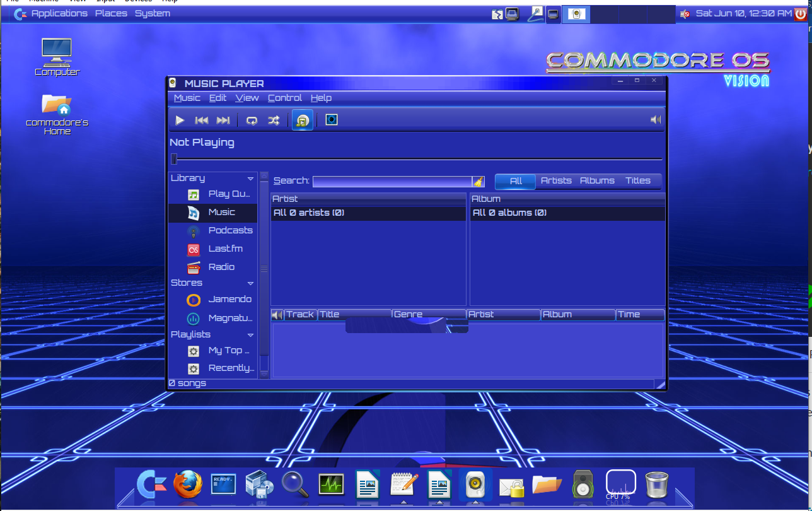This screenshot has width=812, height=511.
Task: Sort the track list by Title column
Action: [354, 315]
